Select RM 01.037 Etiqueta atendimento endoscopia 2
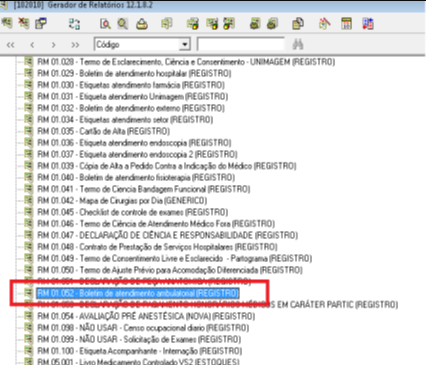The height and width of the screenshot is (365, 426). click(x=137, y=154)
